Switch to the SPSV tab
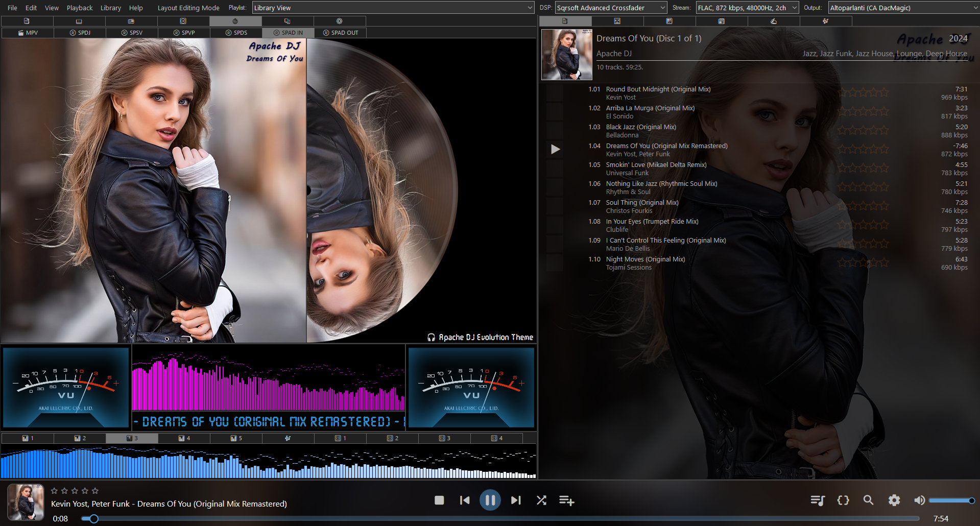980x526 pixels. point(132,33)
